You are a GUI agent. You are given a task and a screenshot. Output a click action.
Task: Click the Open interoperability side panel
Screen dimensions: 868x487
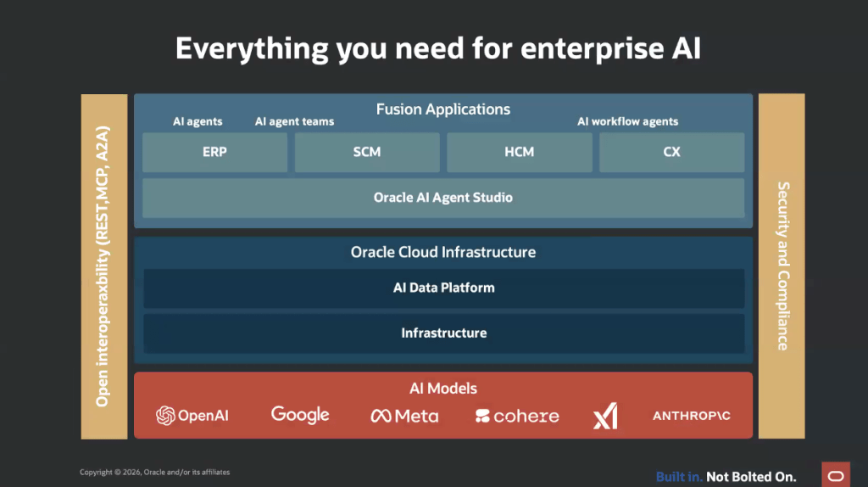[x=103, y=266]
